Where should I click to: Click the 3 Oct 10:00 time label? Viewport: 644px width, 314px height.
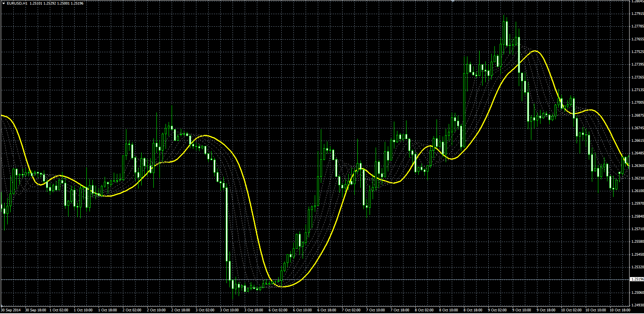click(x=230, y=310)
